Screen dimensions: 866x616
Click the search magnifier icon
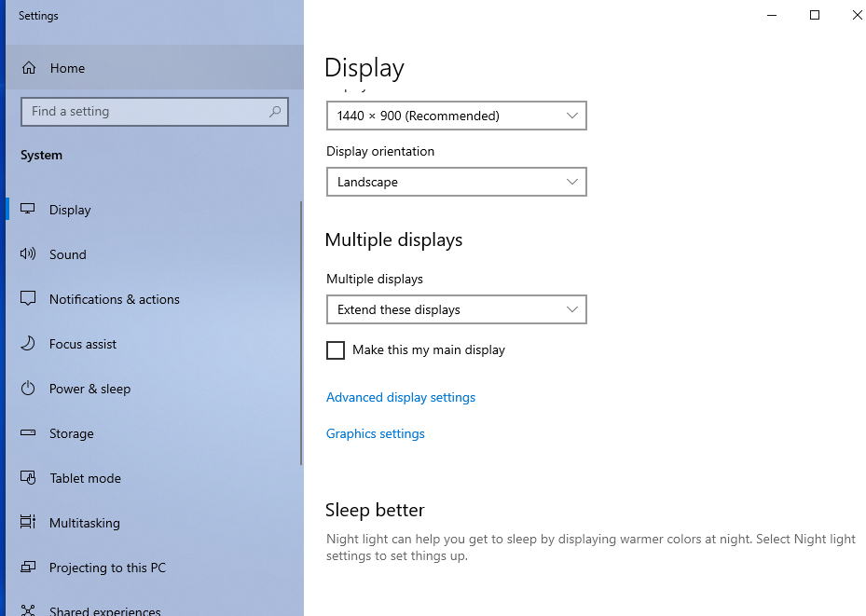pos(275,112)
